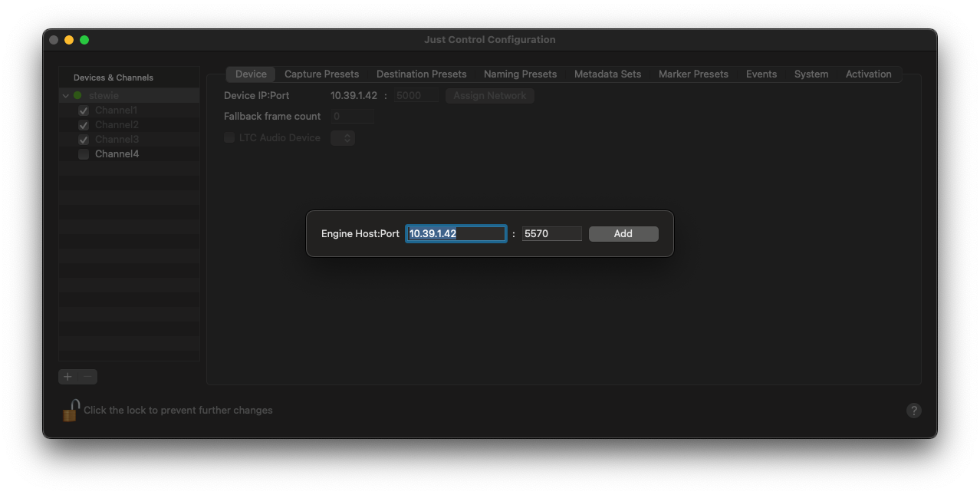Open the Events tab

pyautogui.click(x=761, y=74)
